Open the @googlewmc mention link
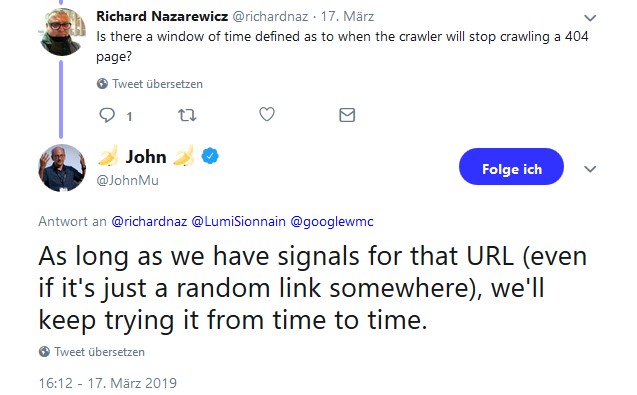Image resolution: width=637 pixels, height=395 pixels. coord(332,221)
